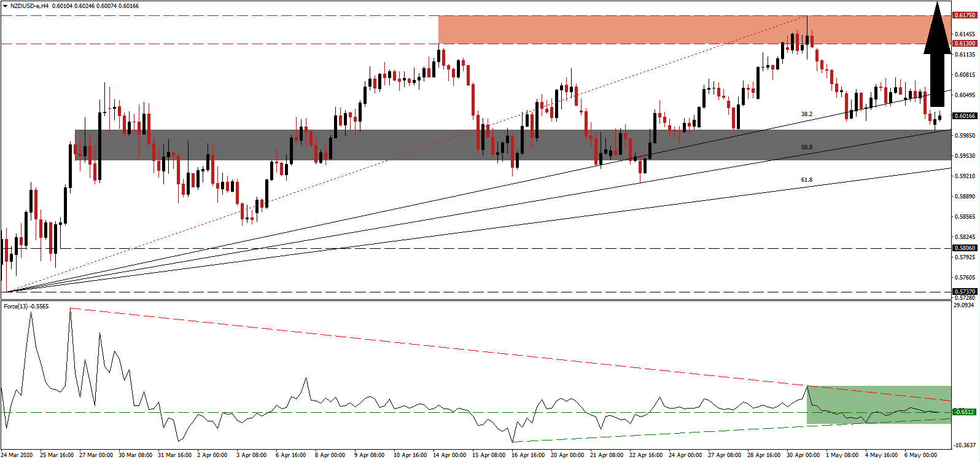Viewport: 980px width, 462px height.
Task: Click the 61.8 Fibonacci fan label
Action: [806, 180]
